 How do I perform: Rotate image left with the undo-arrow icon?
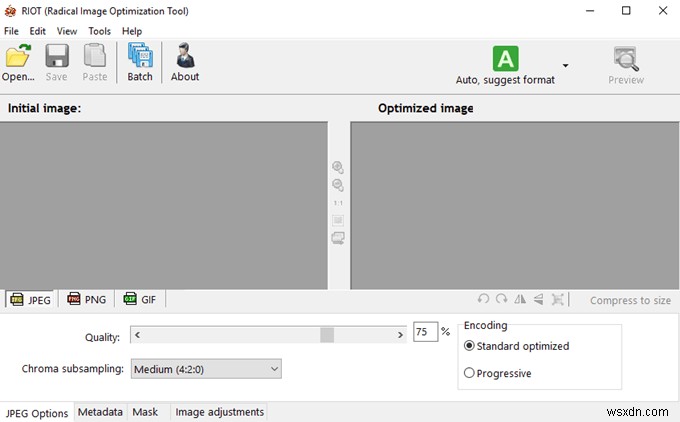[483, 299]
